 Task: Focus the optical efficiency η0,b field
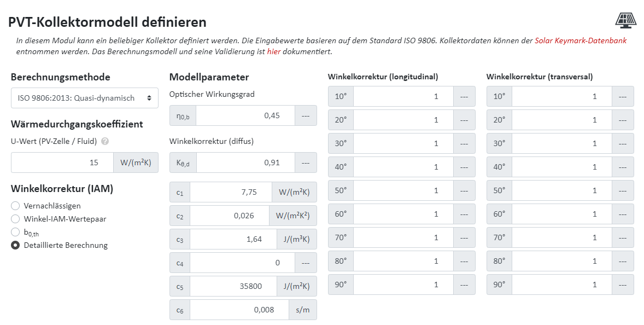(x=245, y=115)
